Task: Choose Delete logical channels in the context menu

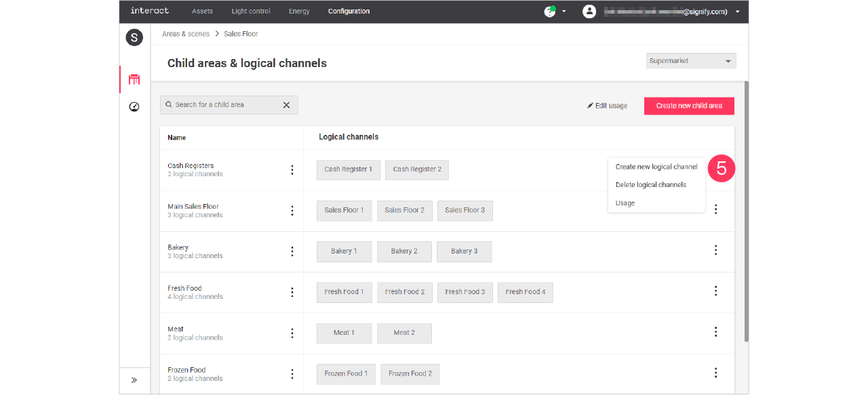Action: 651,184
